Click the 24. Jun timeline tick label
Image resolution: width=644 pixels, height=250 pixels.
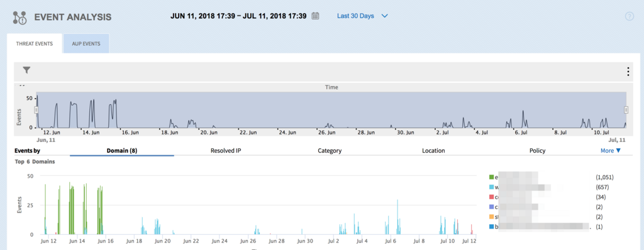[x=287, y=133]
